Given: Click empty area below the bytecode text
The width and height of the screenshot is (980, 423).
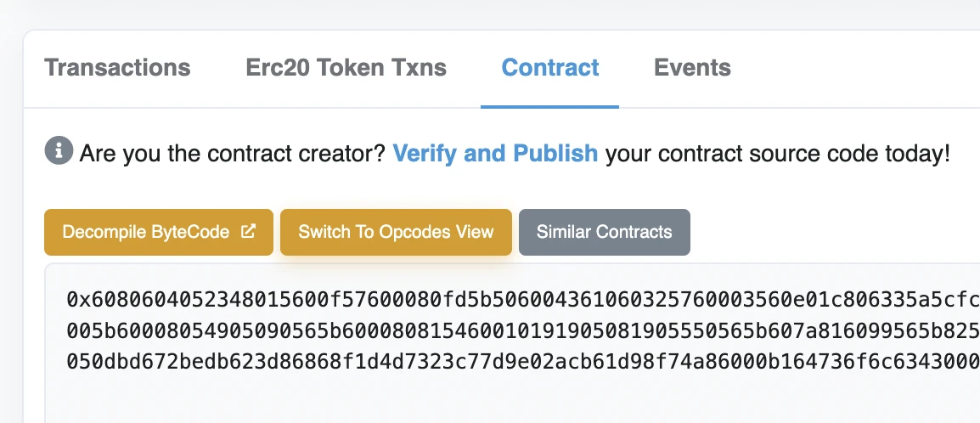Looking at the screenshot, I should (510, 399).
